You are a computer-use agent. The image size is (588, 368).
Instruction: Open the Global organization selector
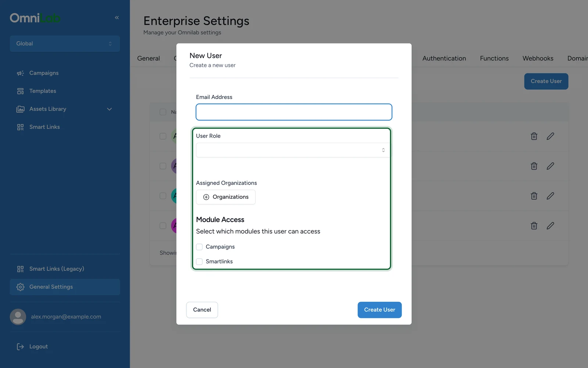(65, 44)
